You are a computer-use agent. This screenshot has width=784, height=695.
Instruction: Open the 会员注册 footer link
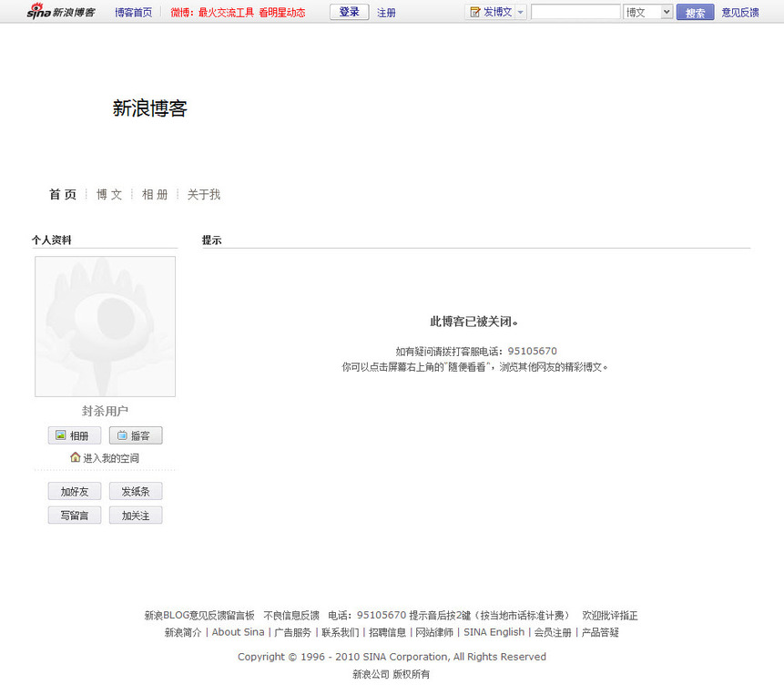(553, 632)
